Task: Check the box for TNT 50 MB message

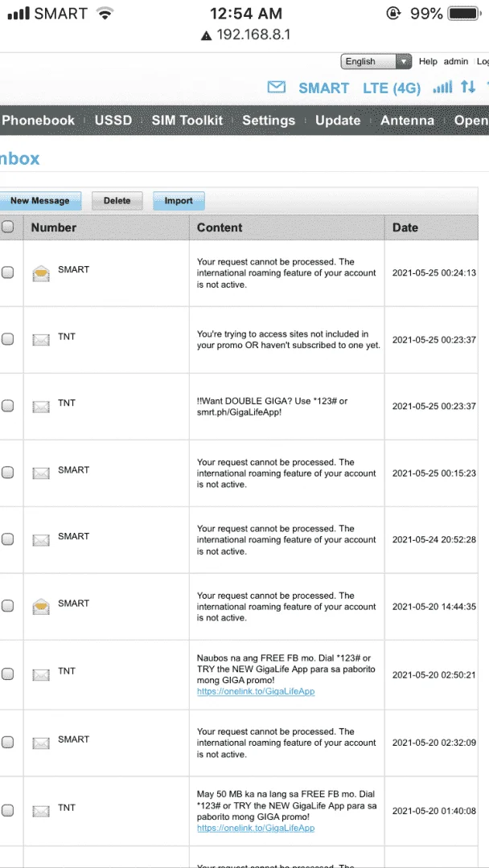Action: (7, 811)
